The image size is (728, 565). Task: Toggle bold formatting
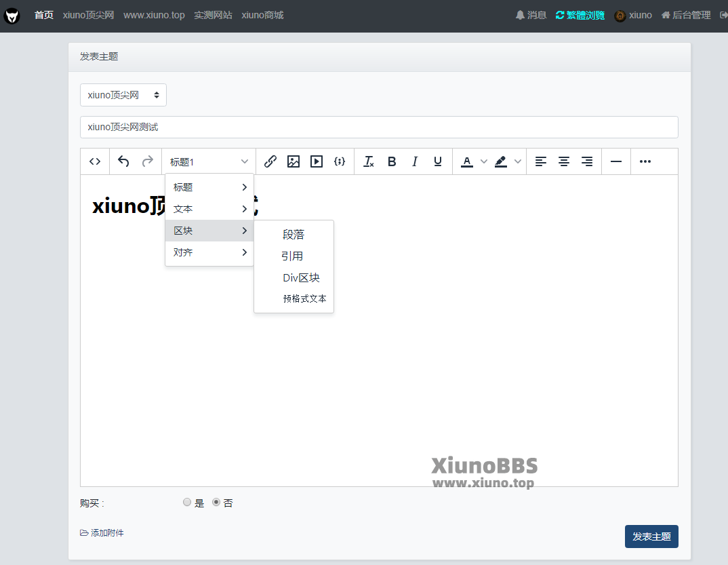click(x=392, y=161)
